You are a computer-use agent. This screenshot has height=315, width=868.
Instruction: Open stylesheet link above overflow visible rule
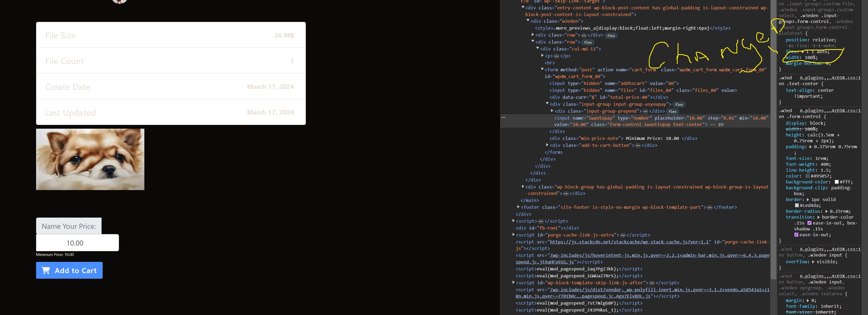tap(830, 249)
